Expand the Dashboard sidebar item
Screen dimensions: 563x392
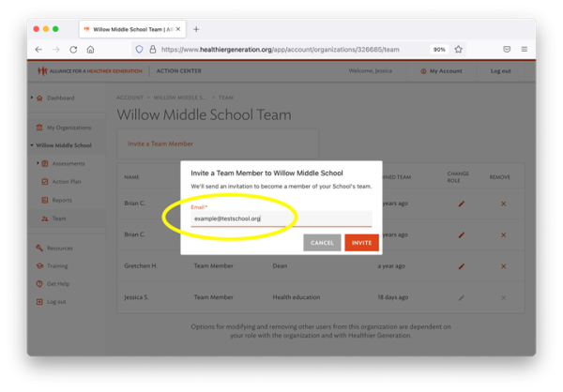coord(32,98)
